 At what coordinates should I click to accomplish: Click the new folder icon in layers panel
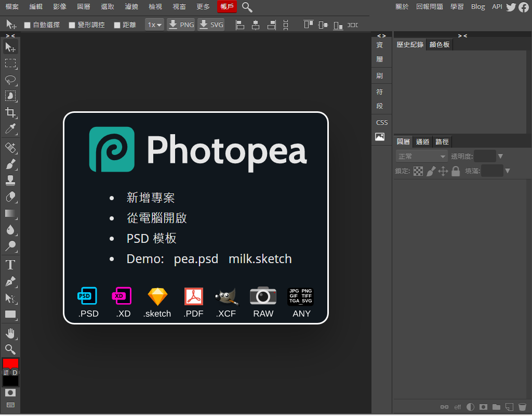496,407
